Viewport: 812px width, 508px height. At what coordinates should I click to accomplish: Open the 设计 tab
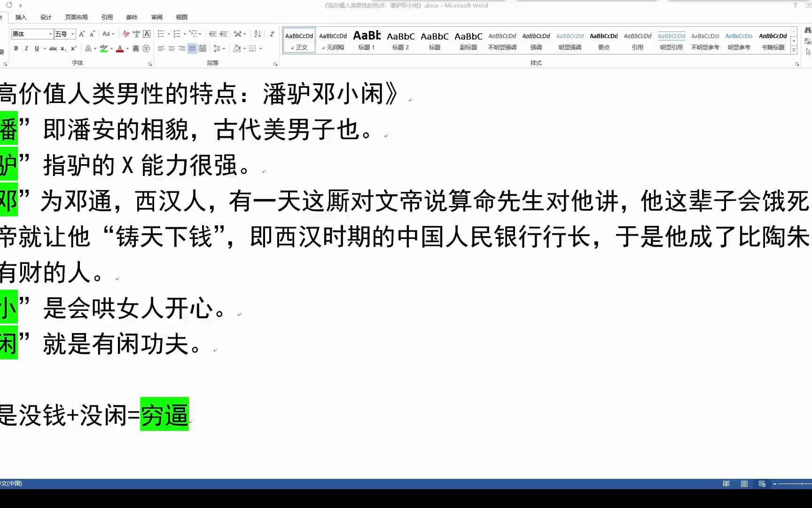[x=46, y=17]
